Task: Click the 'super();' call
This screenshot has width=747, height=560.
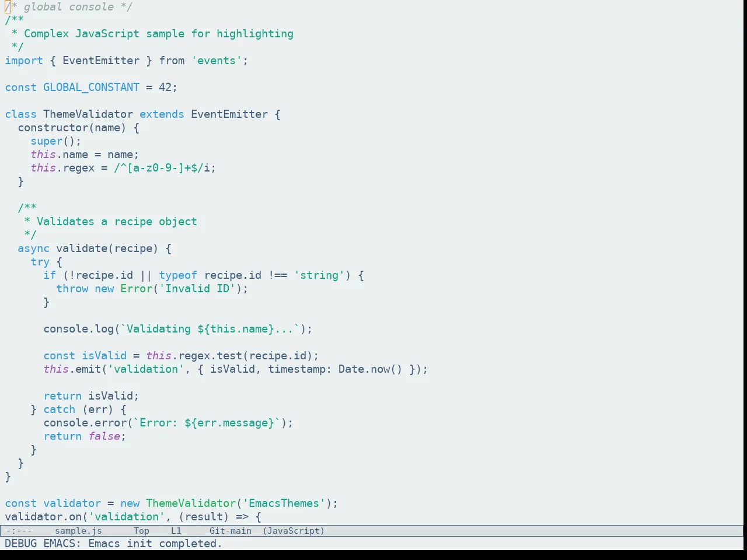Action: pos(56,141)
